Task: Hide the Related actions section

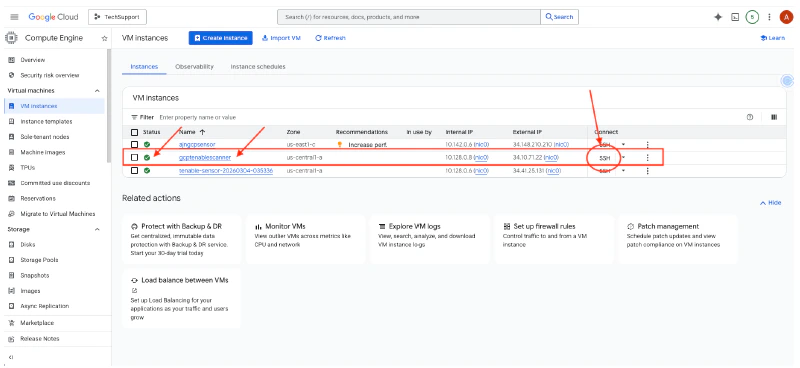Action: 770,203
